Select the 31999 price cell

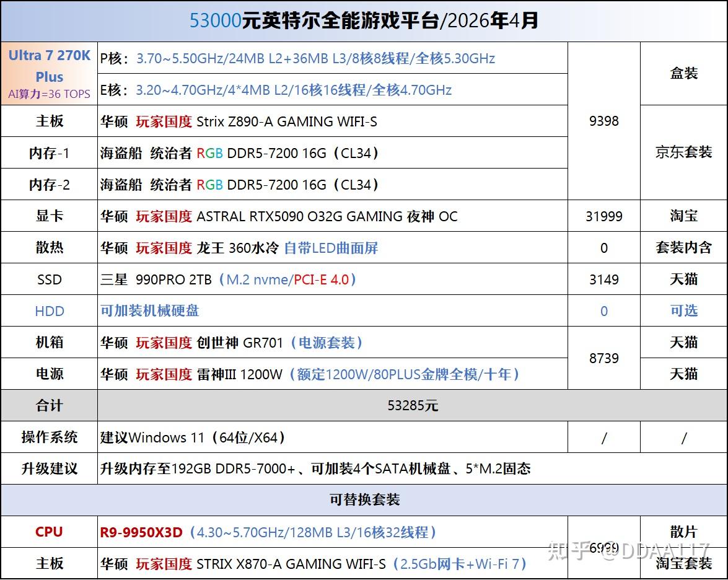coord(603,216)
